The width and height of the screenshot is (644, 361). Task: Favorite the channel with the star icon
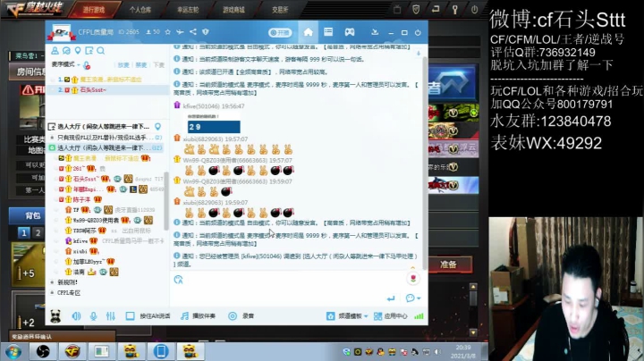(x=167, y=31)
